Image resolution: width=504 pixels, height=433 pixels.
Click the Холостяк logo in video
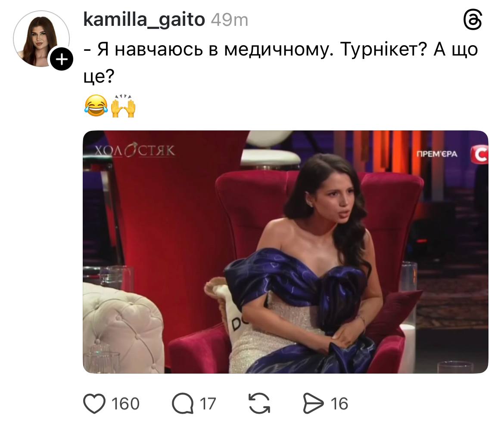point(134,150)
